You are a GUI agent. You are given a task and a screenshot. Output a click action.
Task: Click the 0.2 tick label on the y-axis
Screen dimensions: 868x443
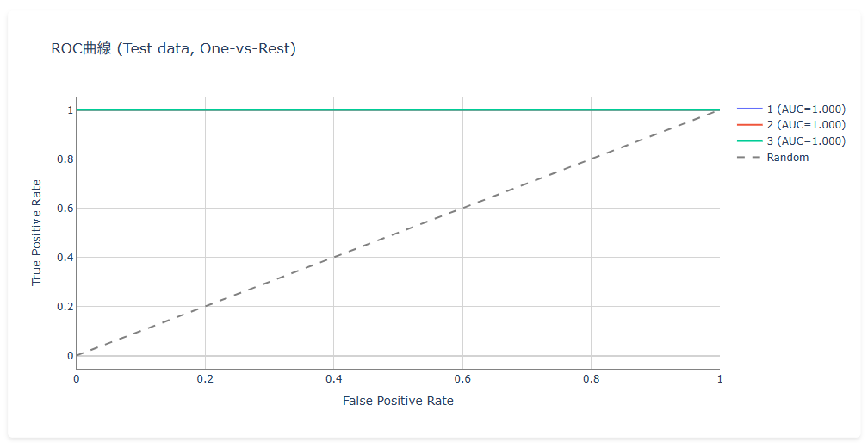(x=62, y=307)
